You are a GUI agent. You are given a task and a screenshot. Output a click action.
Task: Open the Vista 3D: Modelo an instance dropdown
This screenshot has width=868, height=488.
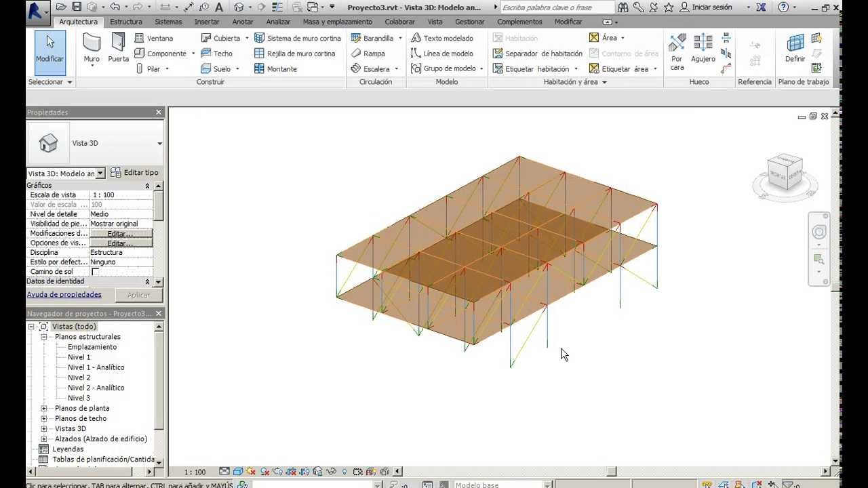pos(100,174)
